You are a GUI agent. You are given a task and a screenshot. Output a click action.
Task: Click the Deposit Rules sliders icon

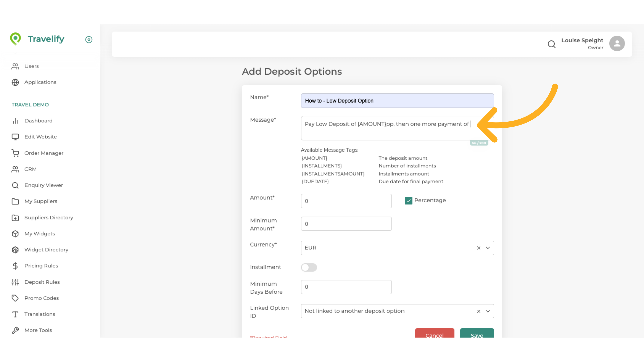click(15, 282)
